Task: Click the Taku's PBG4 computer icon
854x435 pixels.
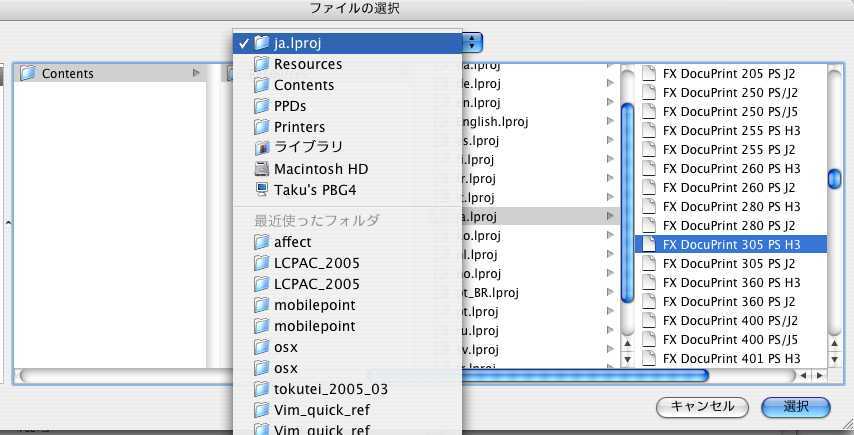Action: (262, 190)
